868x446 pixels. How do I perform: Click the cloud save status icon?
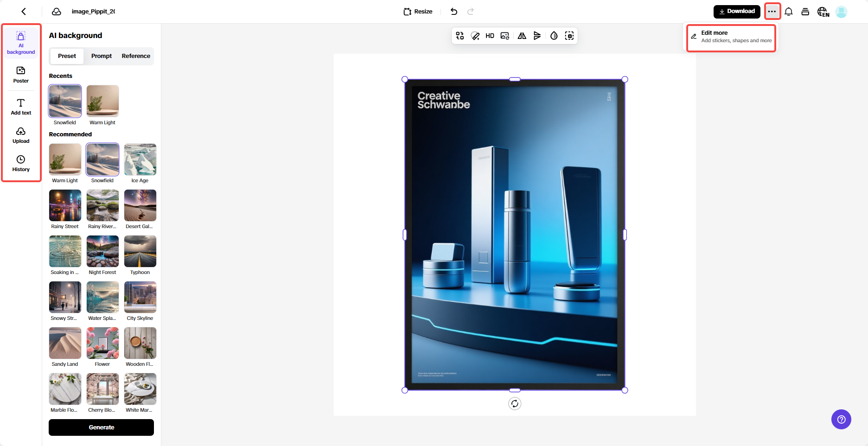[x=57, y=12]
